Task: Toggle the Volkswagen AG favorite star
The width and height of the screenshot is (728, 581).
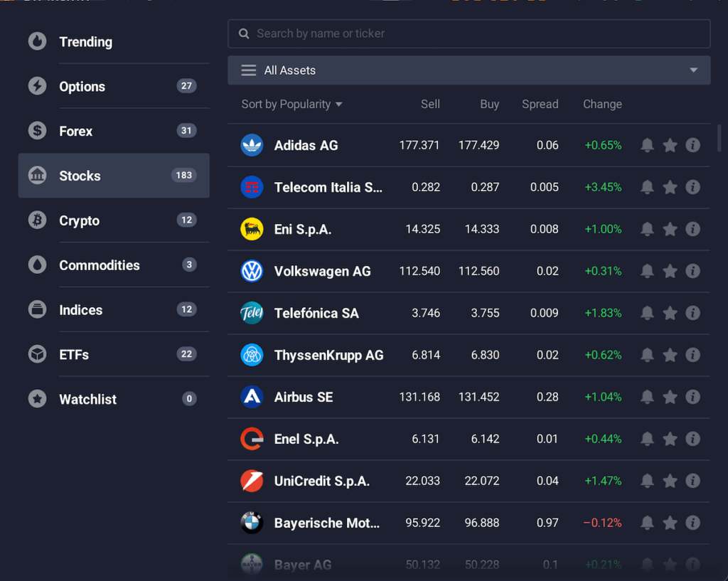Action: [670, 271]
